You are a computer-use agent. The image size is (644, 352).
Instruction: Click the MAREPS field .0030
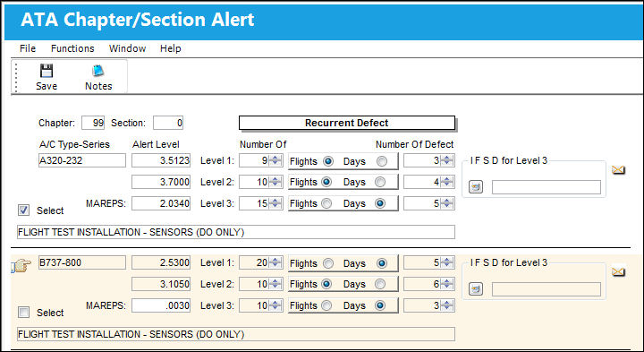click(x=161, y=305)
